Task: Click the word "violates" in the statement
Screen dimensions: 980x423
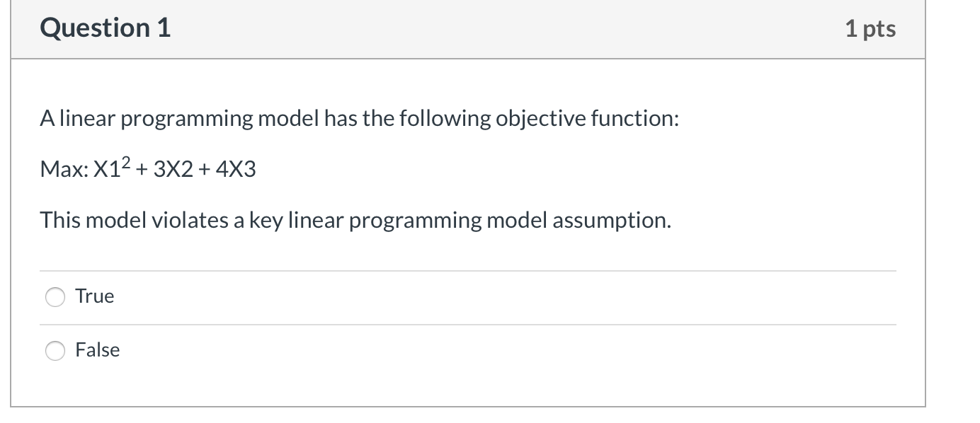Action: pos(181,221)
